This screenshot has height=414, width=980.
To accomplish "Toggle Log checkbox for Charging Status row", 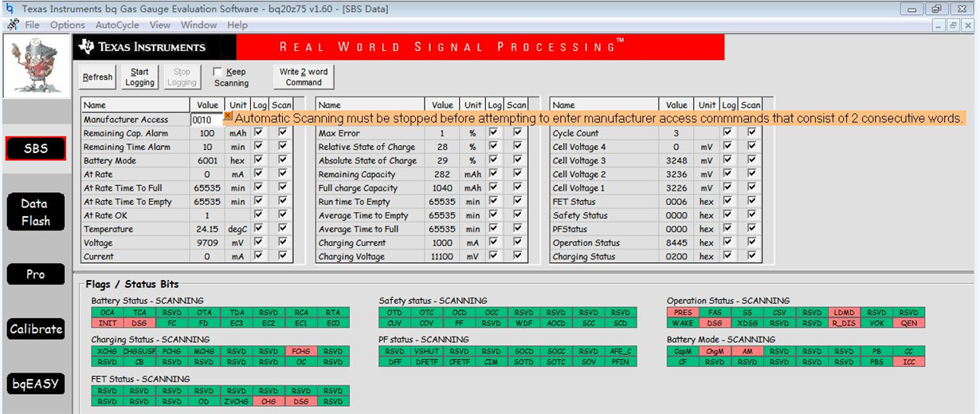I will tap(727, 257).
